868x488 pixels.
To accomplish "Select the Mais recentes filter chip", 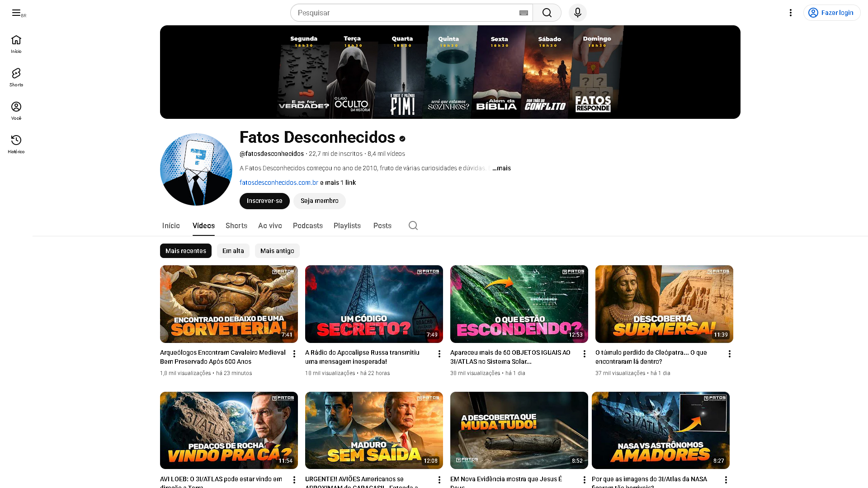I will 185,251.
